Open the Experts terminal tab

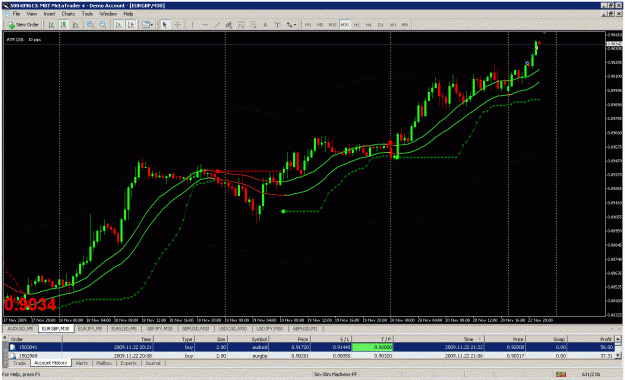[x=128, y=363]
